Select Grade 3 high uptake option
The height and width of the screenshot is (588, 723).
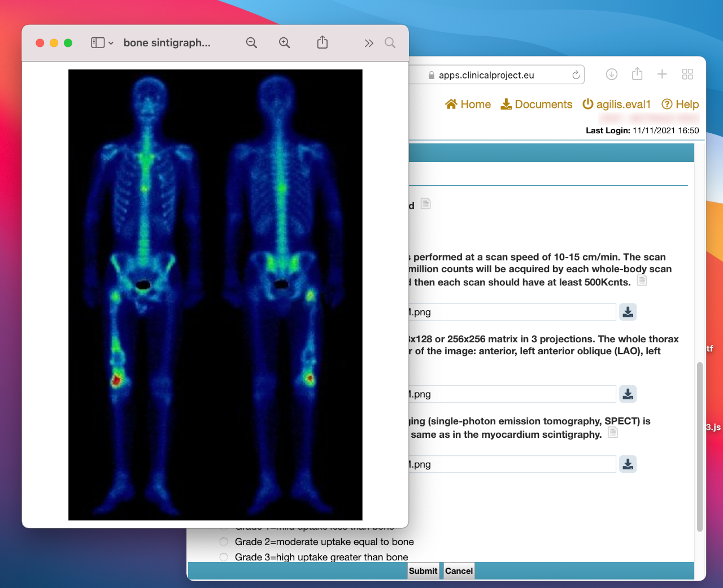(x=224, y=557)
